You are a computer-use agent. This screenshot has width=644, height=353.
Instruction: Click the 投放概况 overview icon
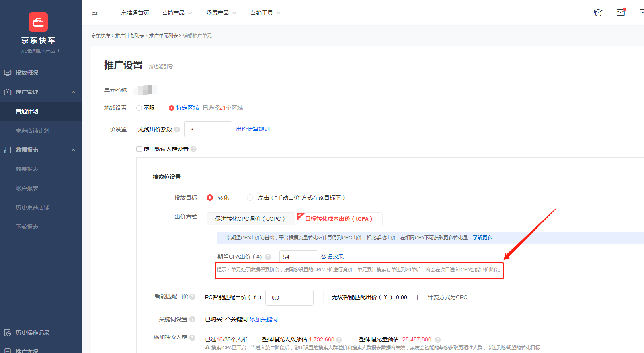pos(8,73)
